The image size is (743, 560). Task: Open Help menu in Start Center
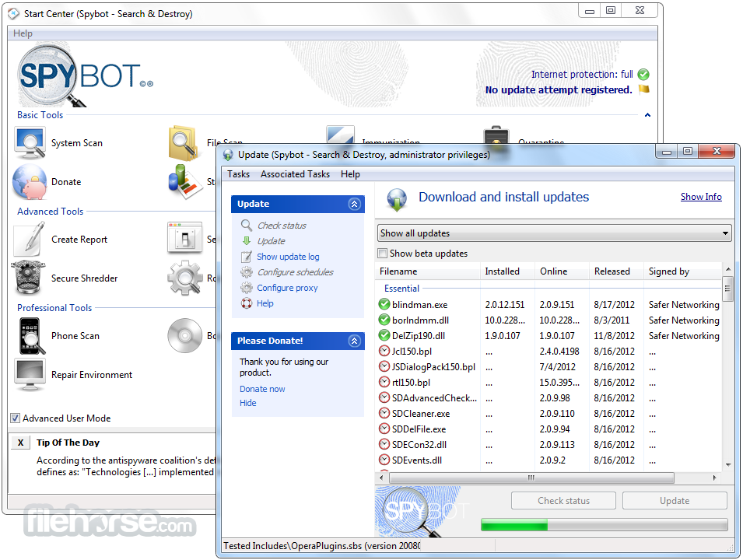(x=23, y=33)
